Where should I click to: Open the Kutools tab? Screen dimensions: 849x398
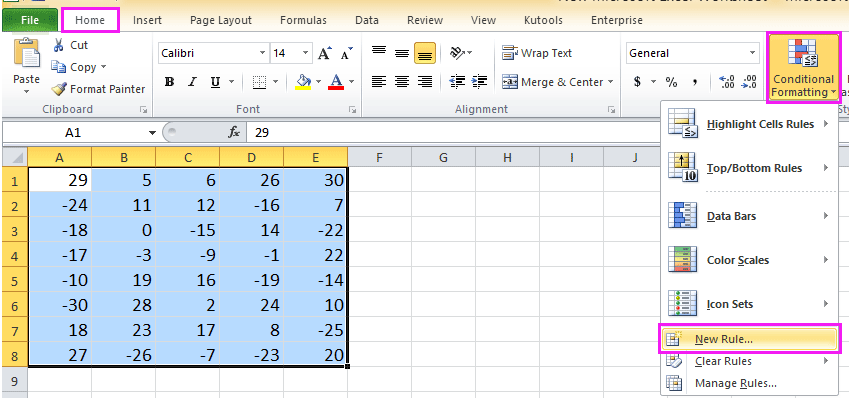click(543, 21)
